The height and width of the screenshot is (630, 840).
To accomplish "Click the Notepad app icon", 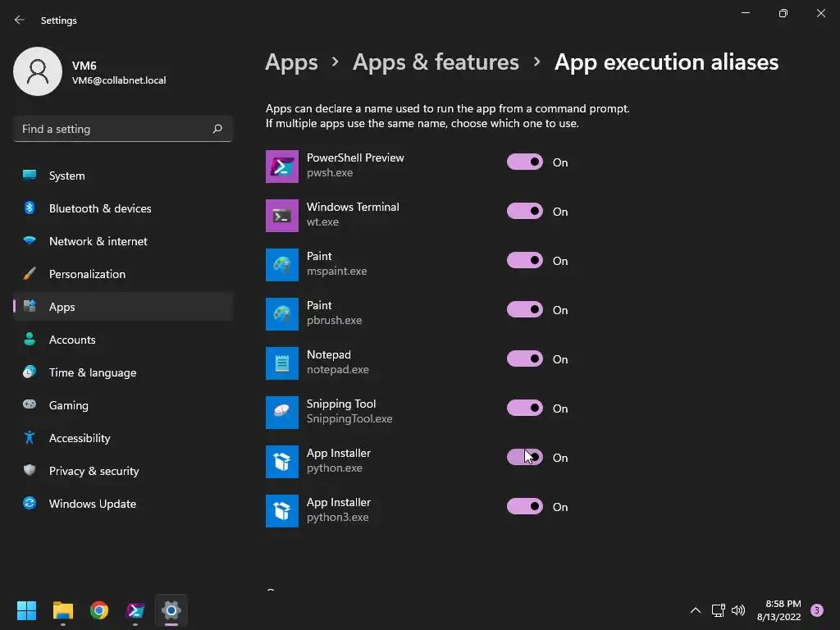I will click(x=281, y=363).
